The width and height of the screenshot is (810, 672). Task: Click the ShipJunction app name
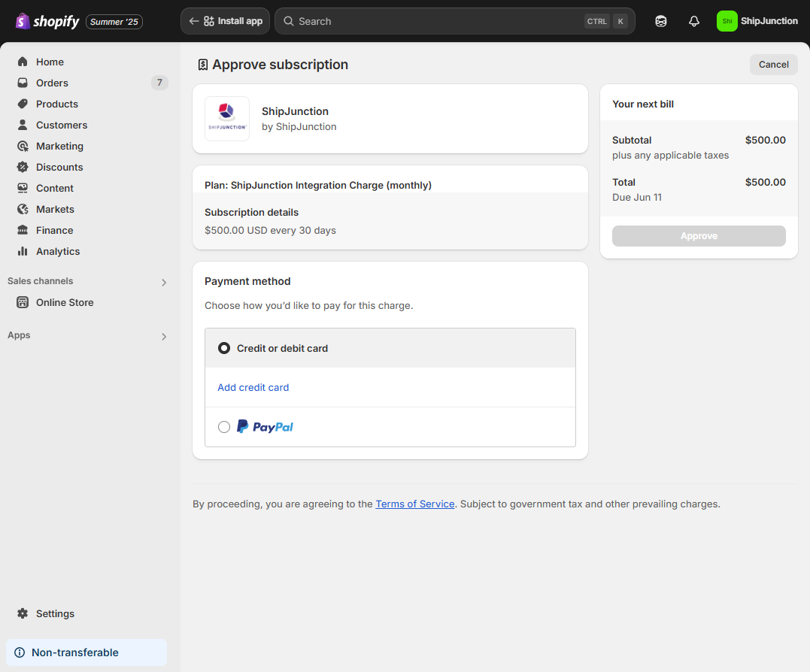(295, 111)
